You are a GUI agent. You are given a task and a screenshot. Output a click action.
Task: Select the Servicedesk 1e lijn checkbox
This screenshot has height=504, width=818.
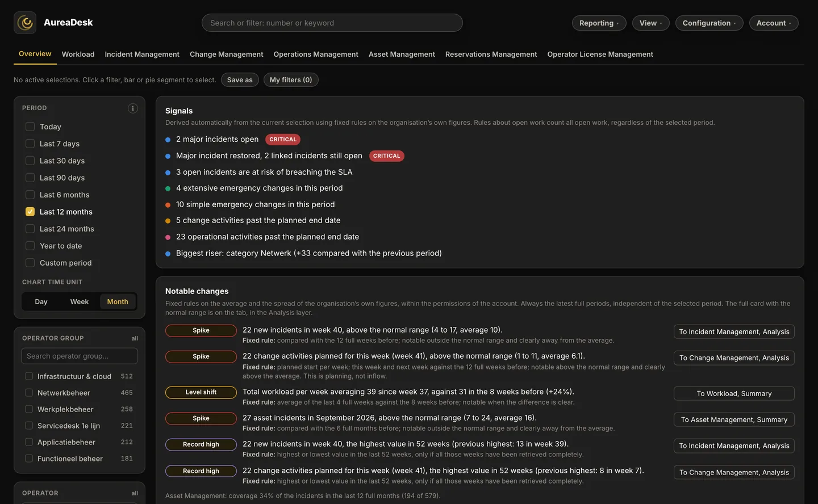click(x=29, y=426)
